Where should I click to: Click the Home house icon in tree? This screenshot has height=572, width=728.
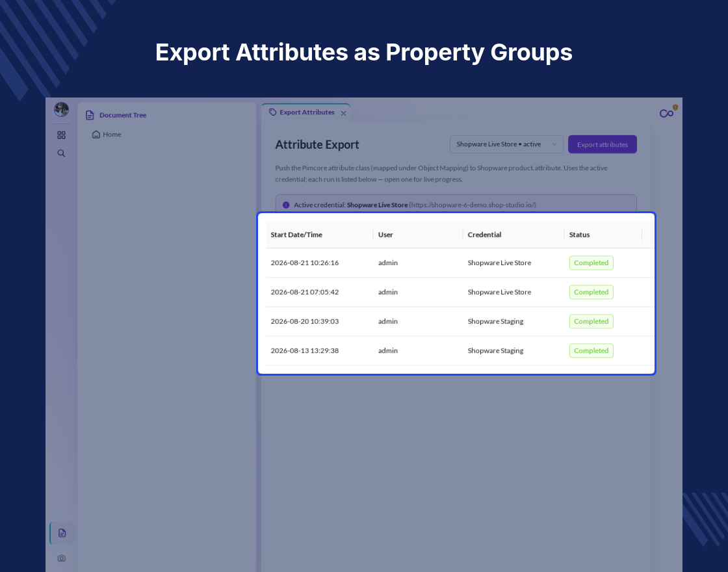pyautogui.click(x=96, y=135)
